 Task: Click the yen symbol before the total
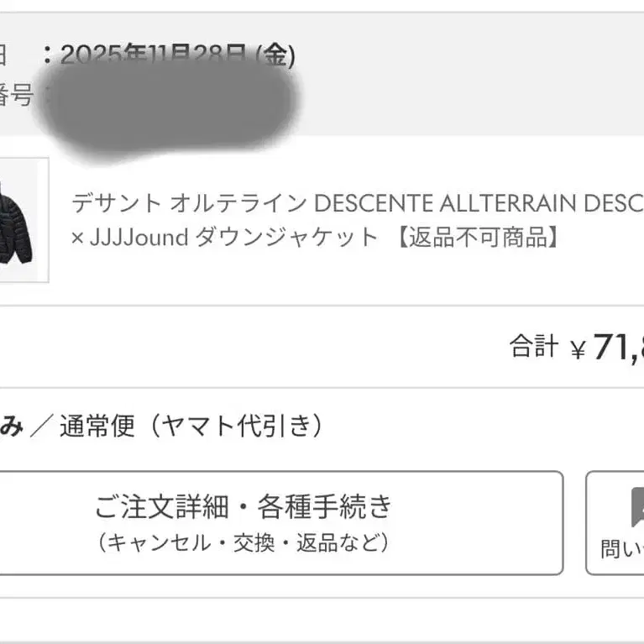578,348
